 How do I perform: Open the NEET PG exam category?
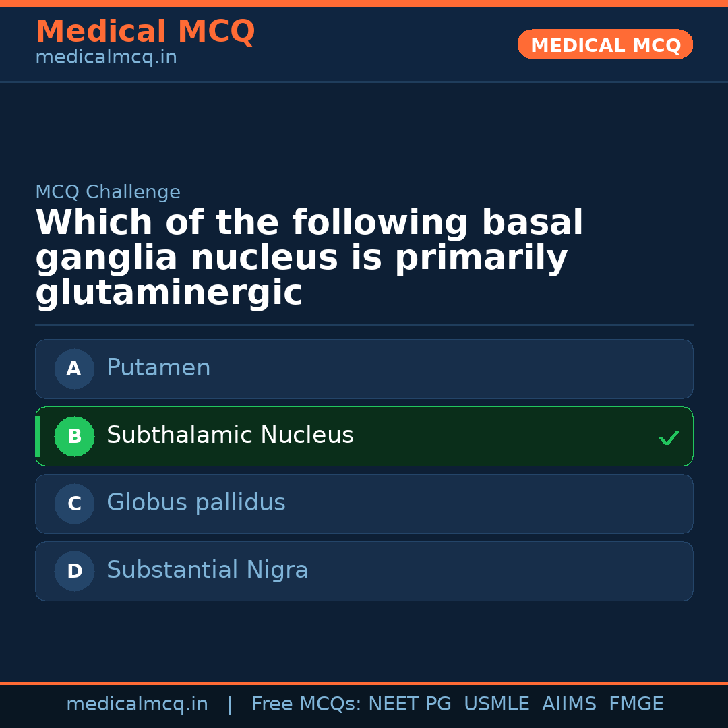point(409,704)
